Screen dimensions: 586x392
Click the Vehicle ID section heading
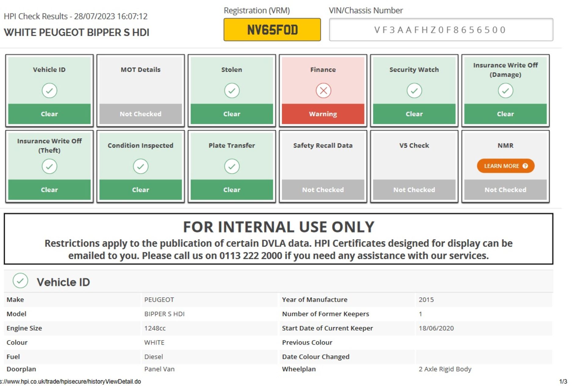63,282
